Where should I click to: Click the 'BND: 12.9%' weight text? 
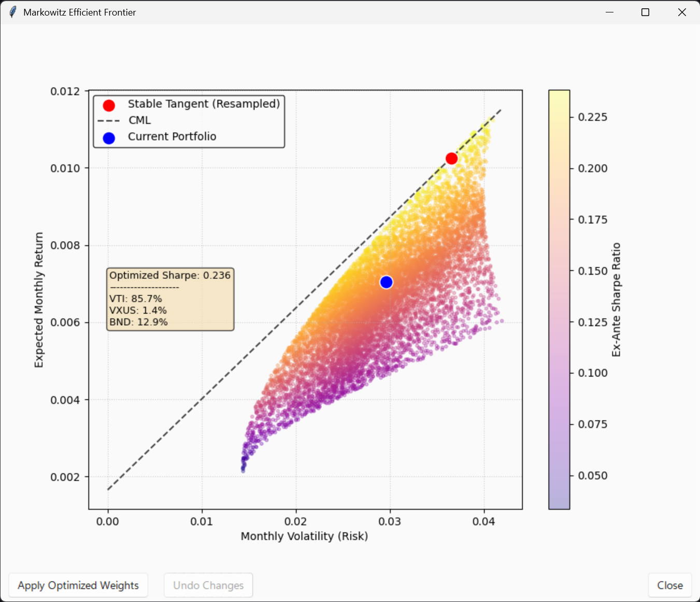pyautogui.click(x=139, y=322)
